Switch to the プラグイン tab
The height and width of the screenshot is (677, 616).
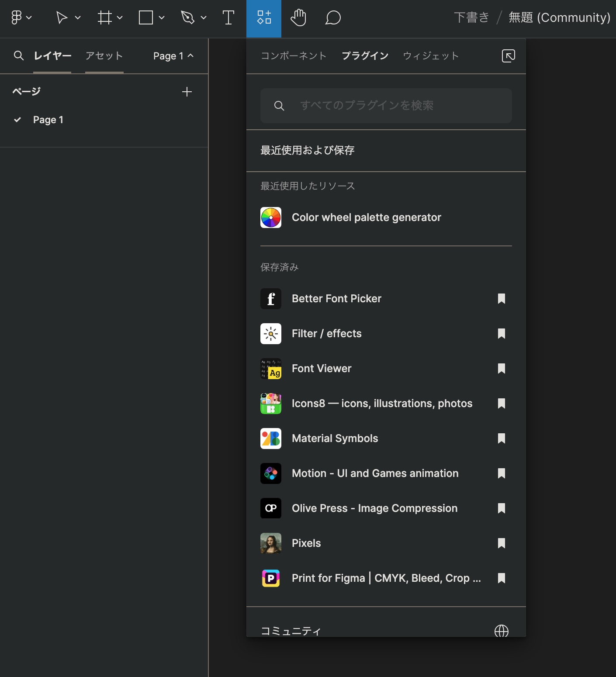point(365,56)
